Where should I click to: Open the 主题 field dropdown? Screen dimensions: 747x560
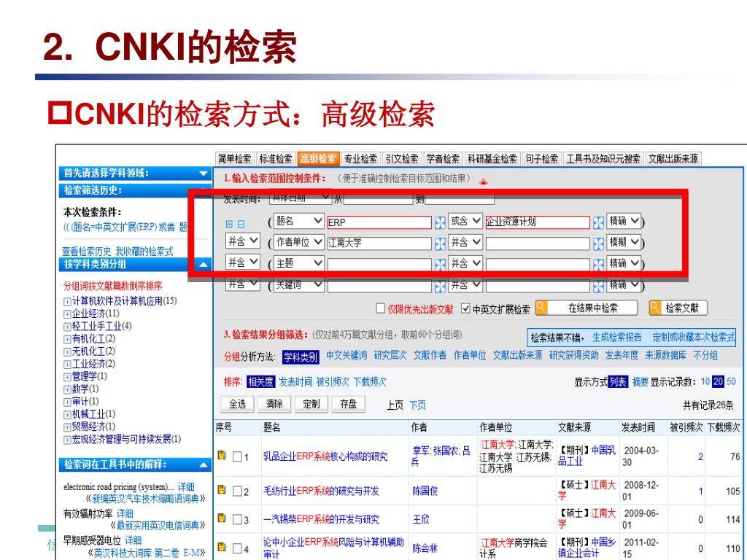click(x=298, y=262)
